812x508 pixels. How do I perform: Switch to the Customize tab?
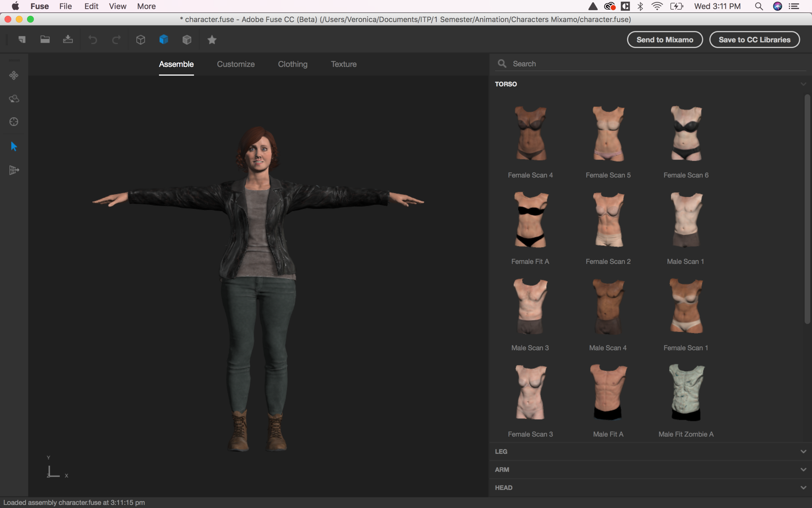point(236,64)
